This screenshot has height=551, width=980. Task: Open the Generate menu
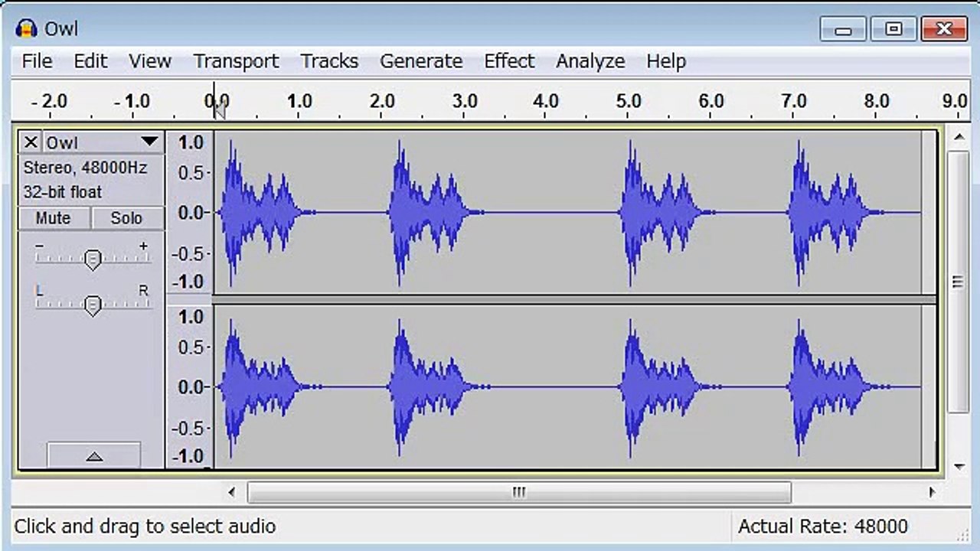421,61
